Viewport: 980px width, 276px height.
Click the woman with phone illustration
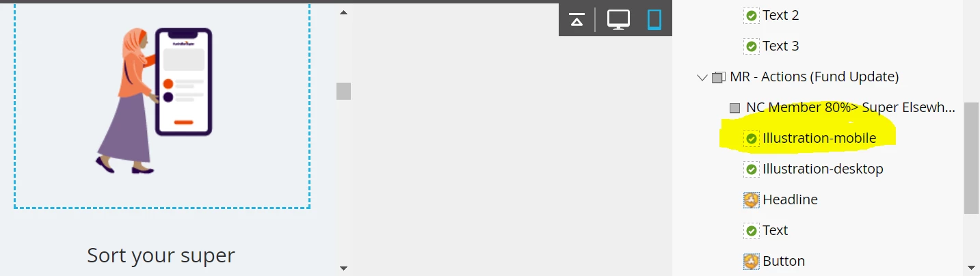(x=154, y=100)
